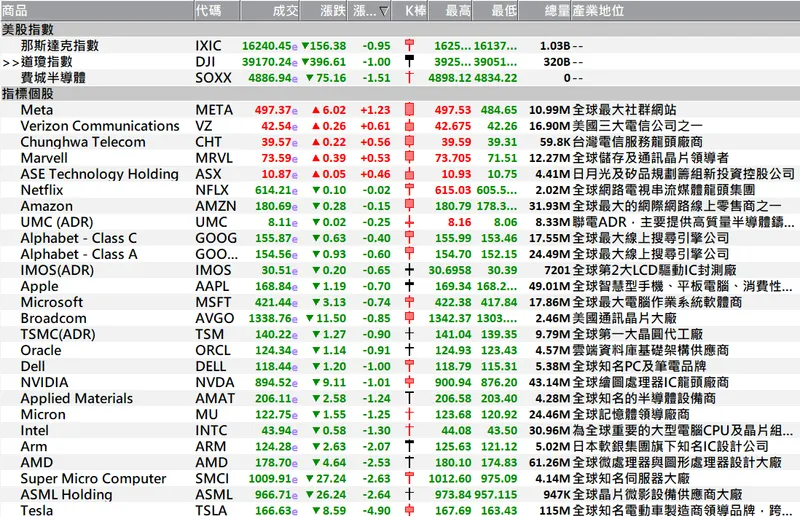Select Super Micro Computer name
Viewport: 800px width, 517px height.
[x=93, y=479]
